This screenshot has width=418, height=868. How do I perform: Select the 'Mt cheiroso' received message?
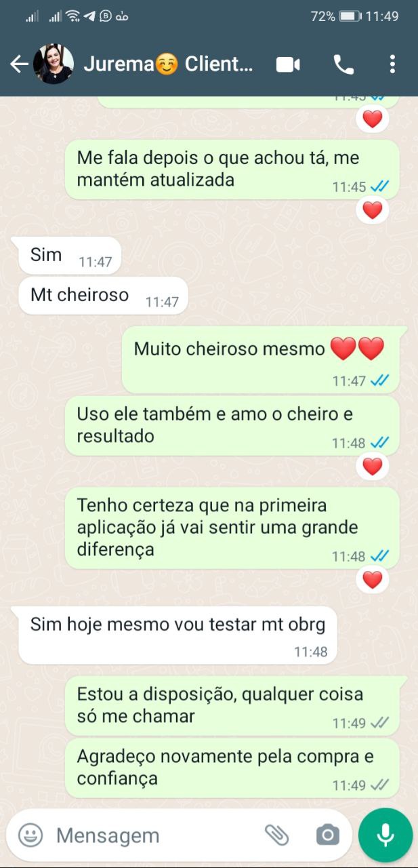pos(103,296)
